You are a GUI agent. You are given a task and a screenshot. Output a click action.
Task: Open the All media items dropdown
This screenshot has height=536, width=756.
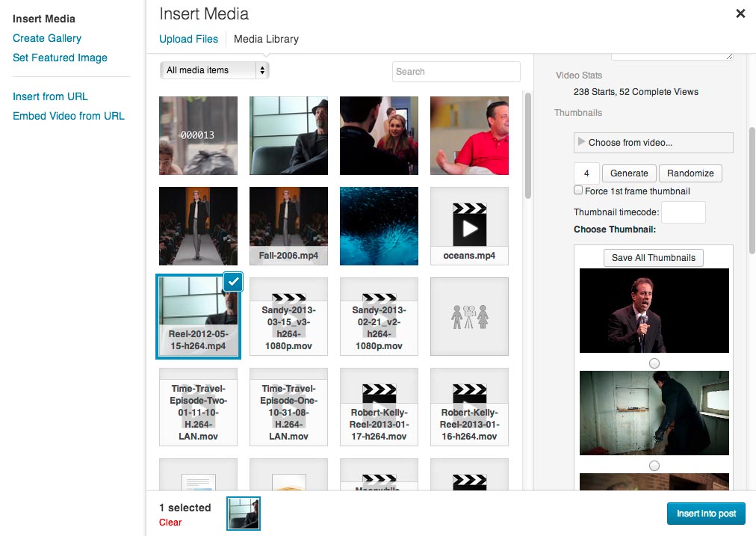[214, 70]
